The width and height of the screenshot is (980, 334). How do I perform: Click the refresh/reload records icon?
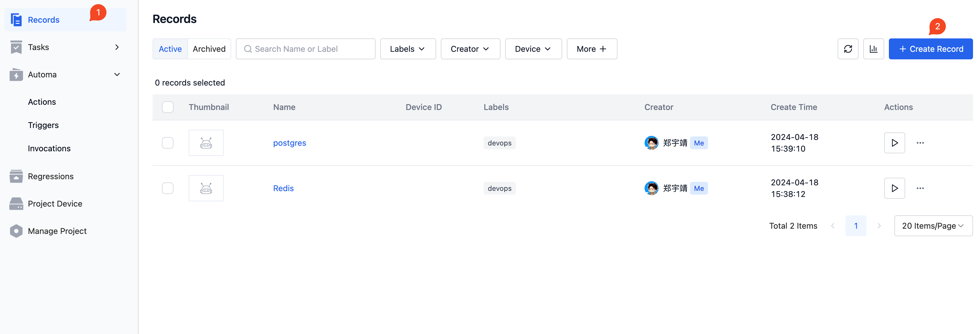pos(848,48)
